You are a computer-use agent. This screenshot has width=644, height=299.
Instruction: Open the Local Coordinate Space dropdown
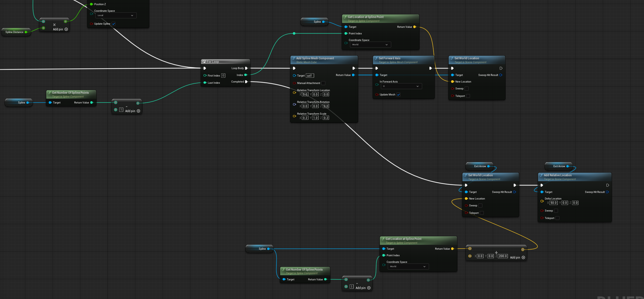pos(116,15)
